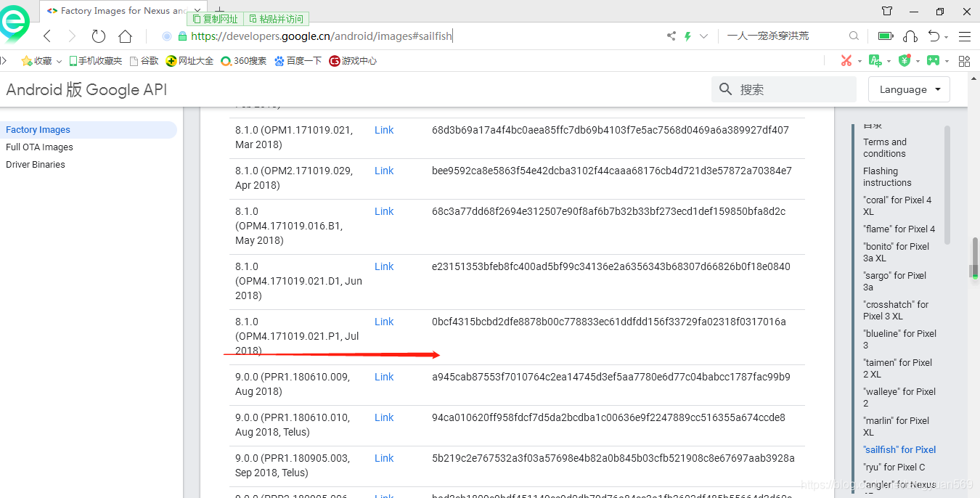Screen dimensions: 980x498
Task: Click the magnifier icon in browser search box
Action: [854, 36]
